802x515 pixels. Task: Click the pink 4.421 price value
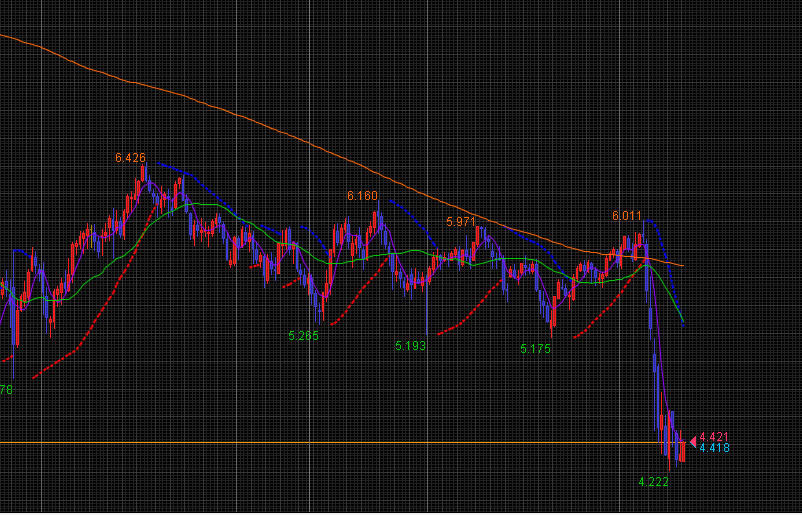pos(714,437)
